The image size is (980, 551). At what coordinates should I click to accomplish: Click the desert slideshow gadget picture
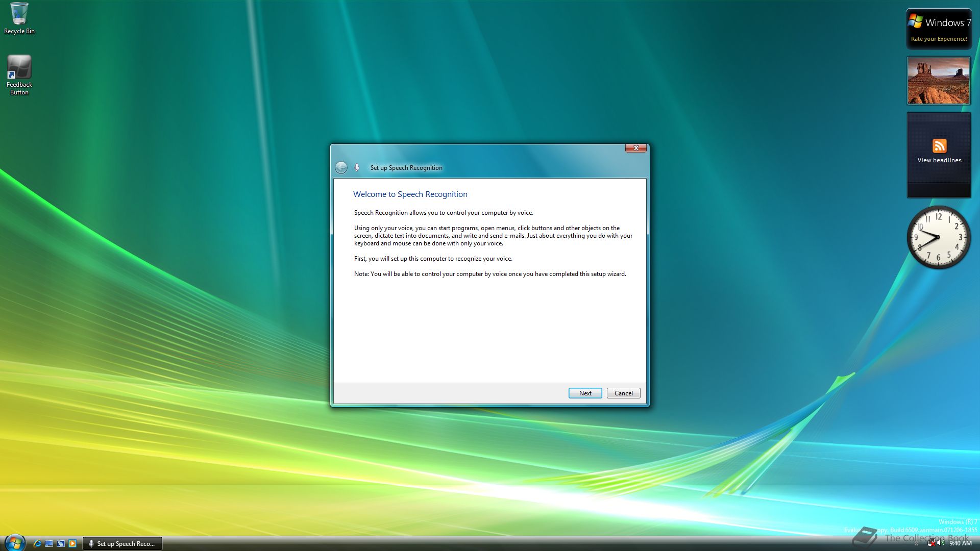[938, 81]
